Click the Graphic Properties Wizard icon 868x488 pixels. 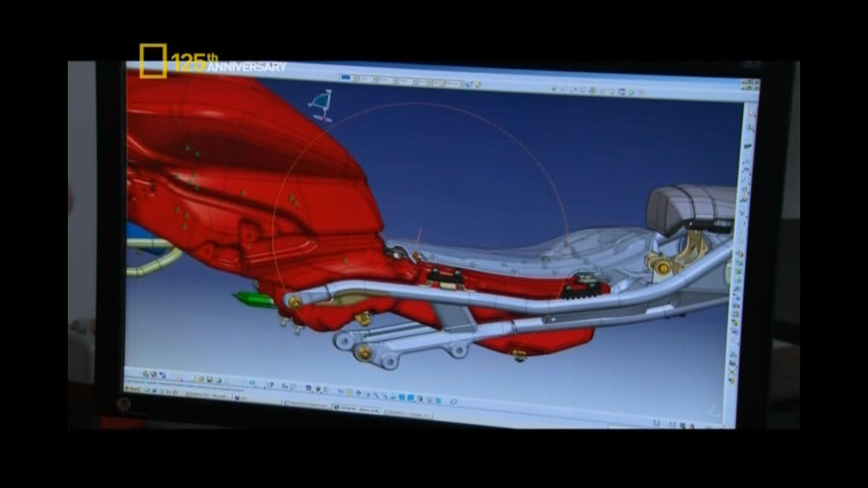pyautogui.click(x=477, y=85)
